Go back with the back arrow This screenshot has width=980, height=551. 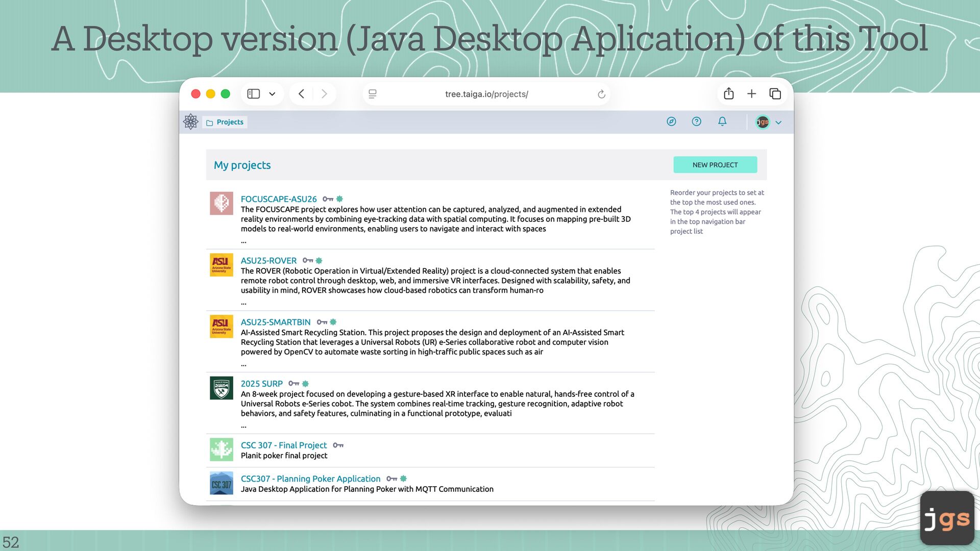click(x=301, y=94)
